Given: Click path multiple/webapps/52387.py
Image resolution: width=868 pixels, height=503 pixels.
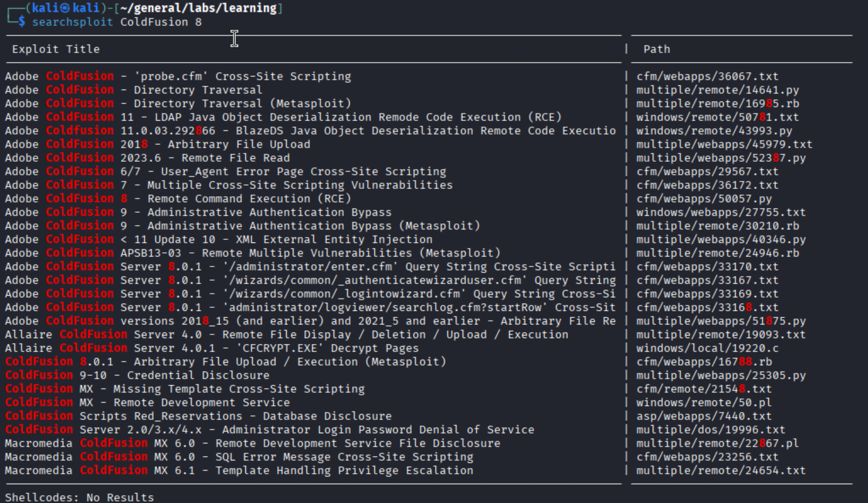Looking at the screenshot, I should pos(721,158).
